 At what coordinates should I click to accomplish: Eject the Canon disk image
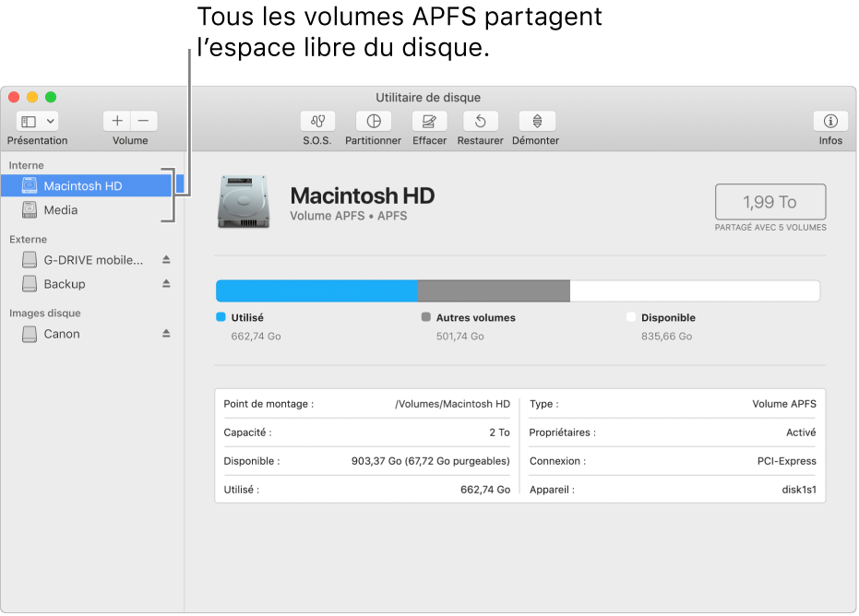click(166, 334)
